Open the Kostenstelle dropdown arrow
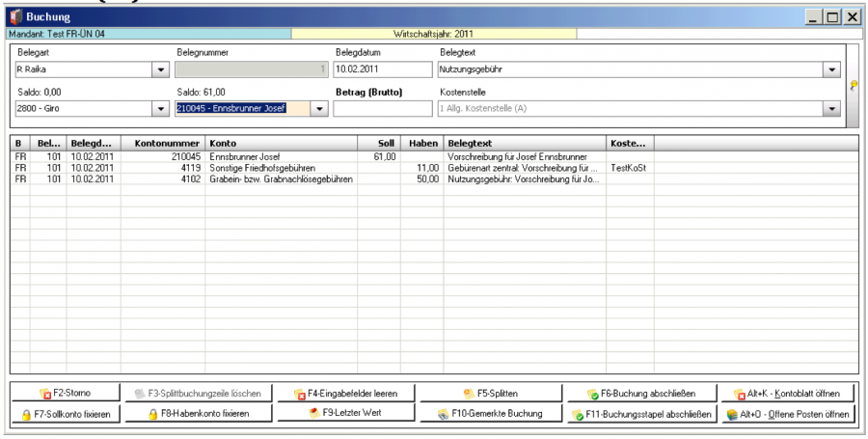The height and width of the screenshot is (439, 868). [832, 108]
